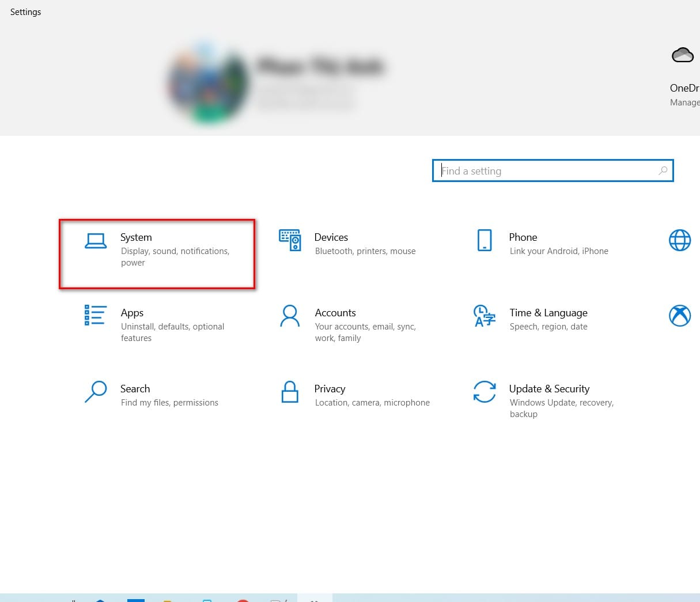Focus the Find a setting search field

553,171
